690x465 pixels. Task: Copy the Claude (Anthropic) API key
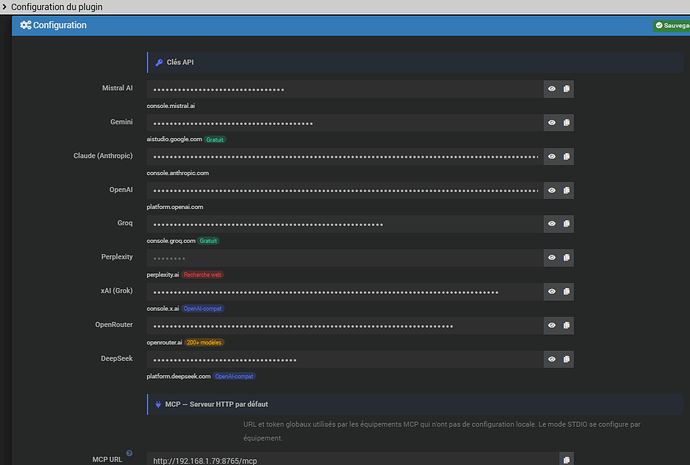click(x=566, y=157)
